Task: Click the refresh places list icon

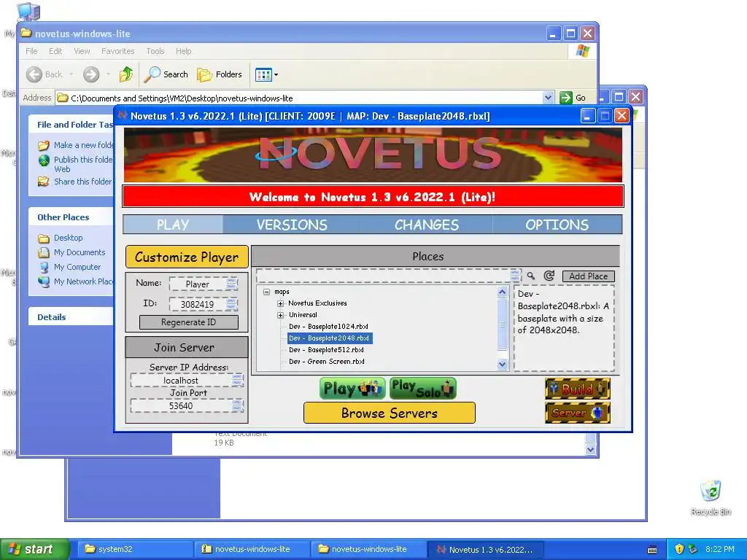Action: (549, 276)
